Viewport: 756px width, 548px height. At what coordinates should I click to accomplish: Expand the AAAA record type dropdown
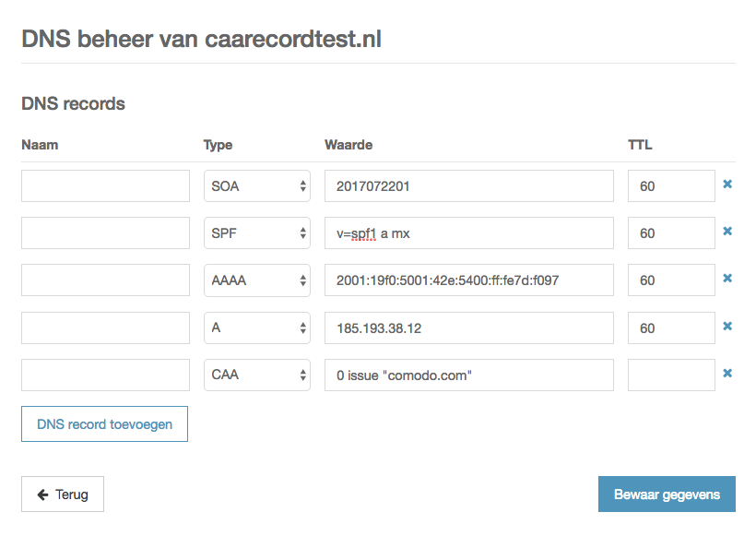(x=256, y=280)
